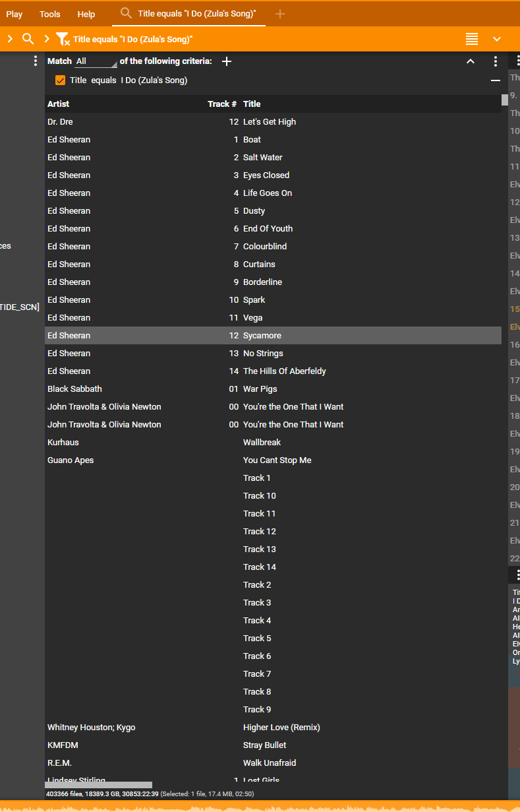Open the filter panel's three-dot options menu
The width and height of the screenshot is (520, 812).
click(x=496, y=61)
